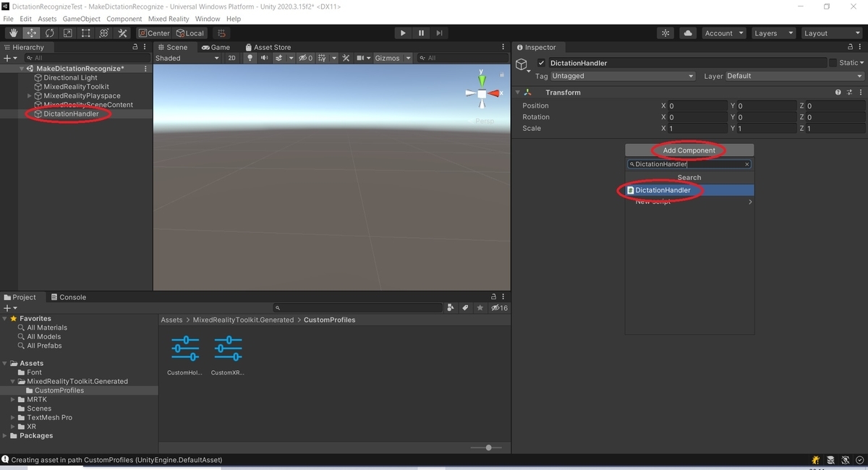
Task: Toggle Center pivot mode button
Action: click(154, 33)
